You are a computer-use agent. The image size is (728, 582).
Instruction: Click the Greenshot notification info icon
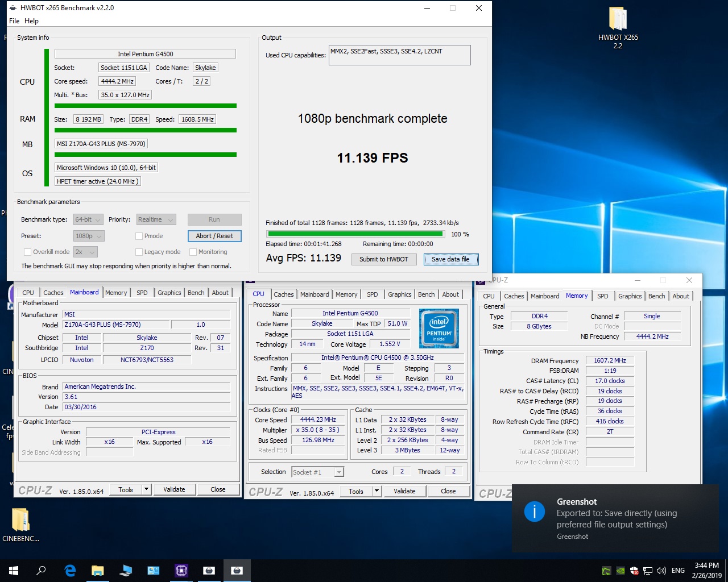click(x=534, y=512)
